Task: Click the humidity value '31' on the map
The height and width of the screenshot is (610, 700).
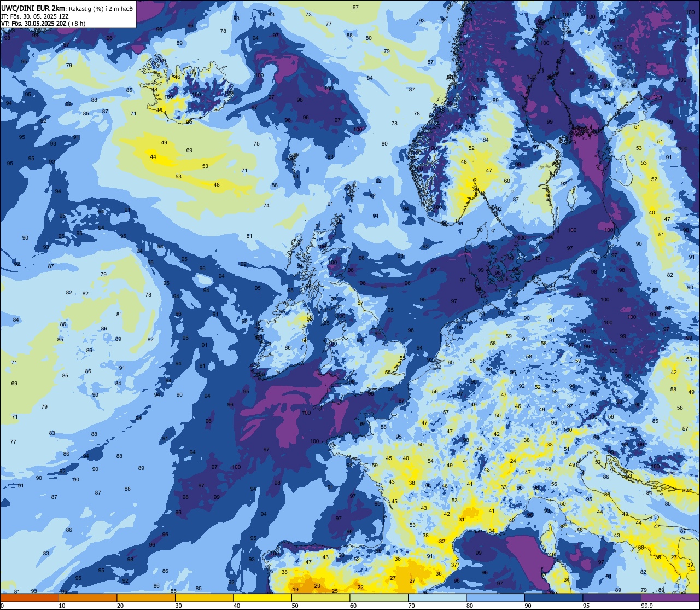Action: pyautogui.click(x=462, y=519)
